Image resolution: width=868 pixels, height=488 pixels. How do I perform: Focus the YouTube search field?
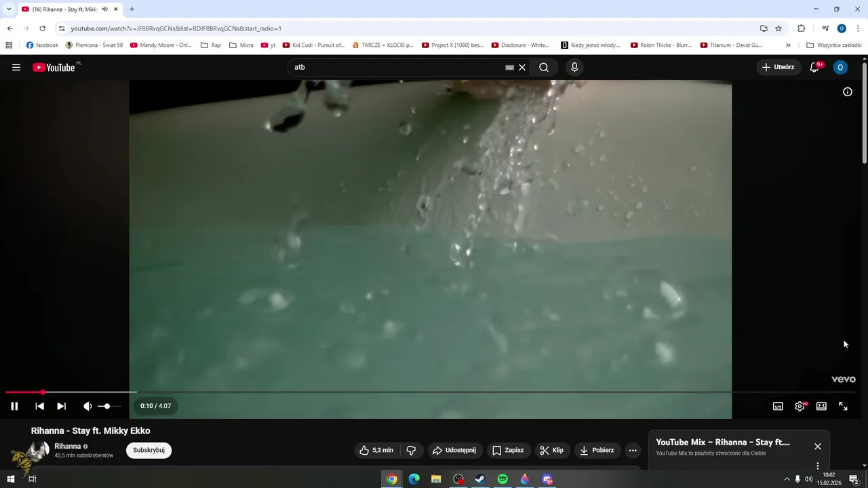pos(397,67)
